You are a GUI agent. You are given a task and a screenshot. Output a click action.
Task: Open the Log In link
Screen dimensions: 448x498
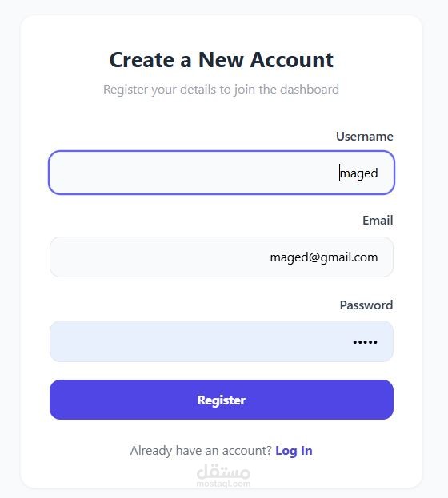coord(294,451)
